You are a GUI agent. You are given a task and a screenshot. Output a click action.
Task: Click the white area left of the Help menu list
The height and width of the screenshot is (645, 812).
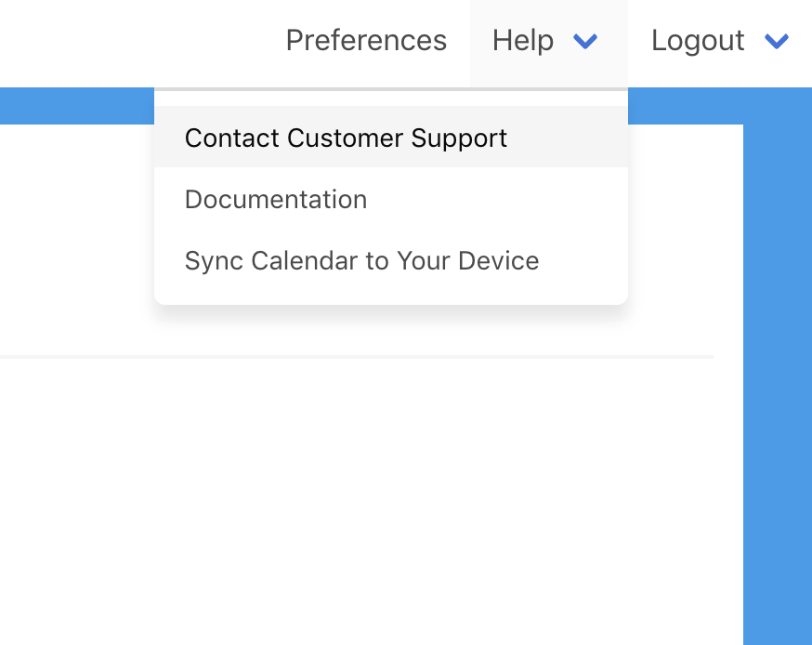[x=74, y=232]
